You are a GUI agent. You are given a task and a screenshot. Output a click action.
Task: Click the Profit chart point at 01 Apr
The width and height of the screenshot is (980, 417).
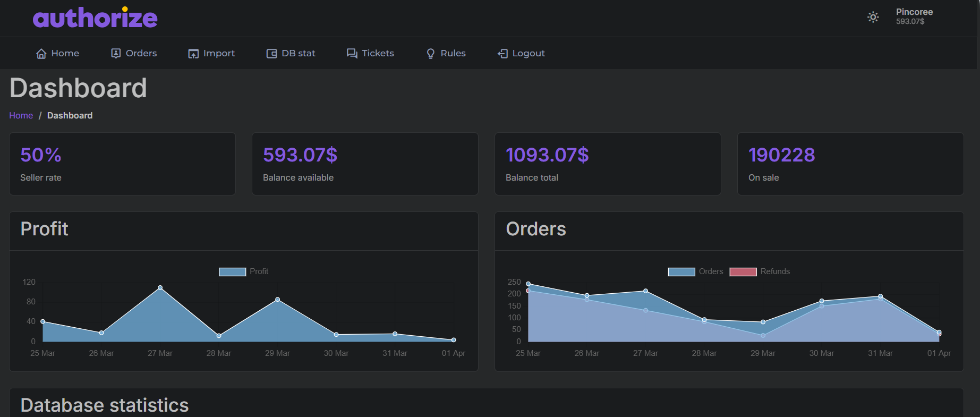tap(454, 340)
